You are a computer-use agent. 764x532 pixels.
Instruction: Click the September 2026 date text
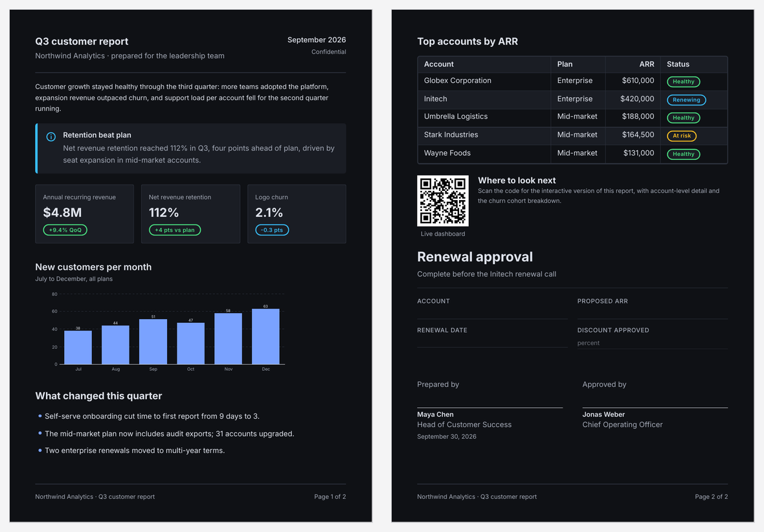click(316, 40)
